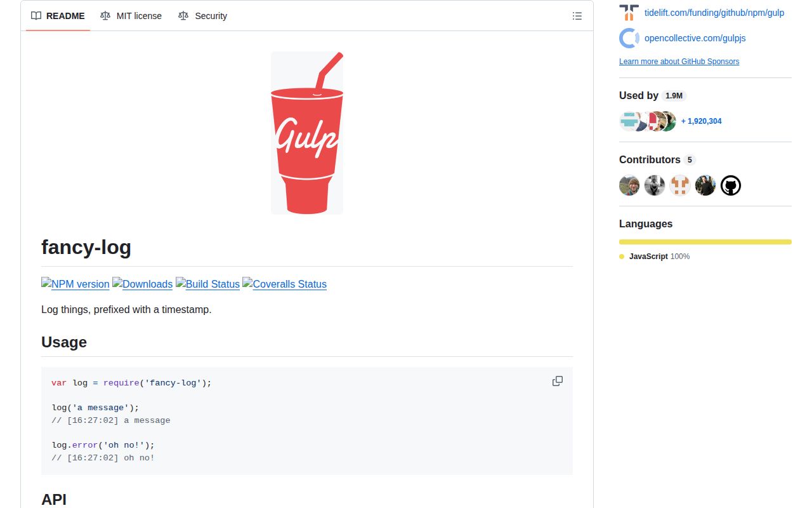
Task: Switch to the MIT license tab
Action: (x=131, y=16)
